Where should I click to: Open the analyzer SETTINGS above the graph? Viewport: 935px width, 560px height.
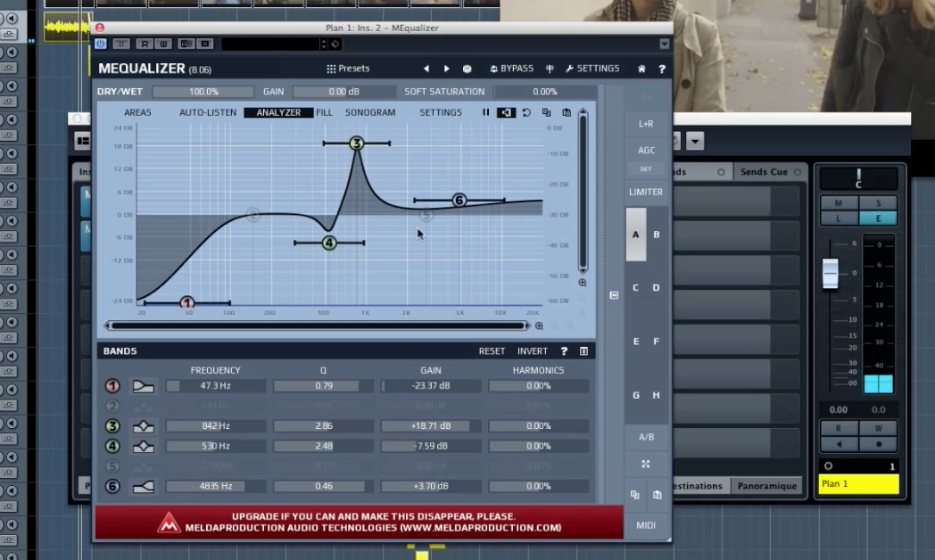pos(441,112)
